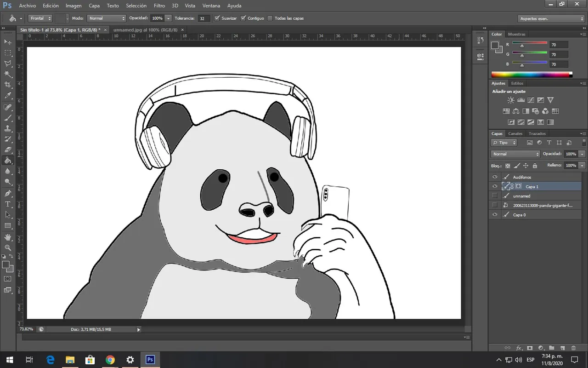
Task: Select the Magic Wand tool
Action: (x=8, y=74)
